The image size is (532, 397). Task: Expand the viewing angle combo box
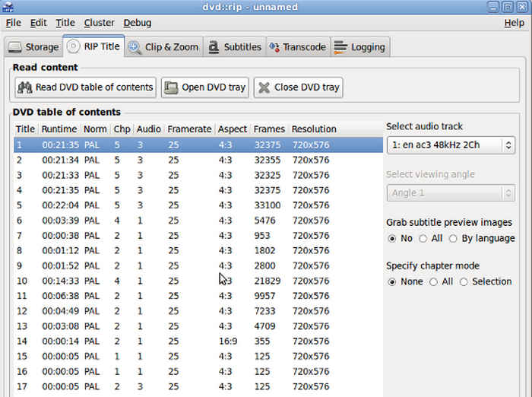tap(450, 192)
